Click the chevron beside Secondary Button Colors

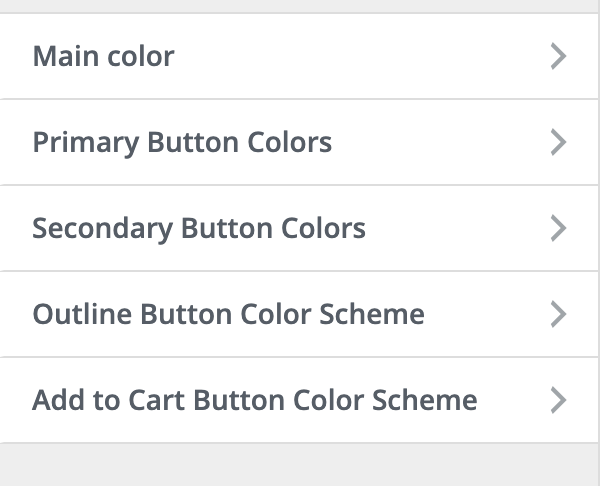pos(559,228)
